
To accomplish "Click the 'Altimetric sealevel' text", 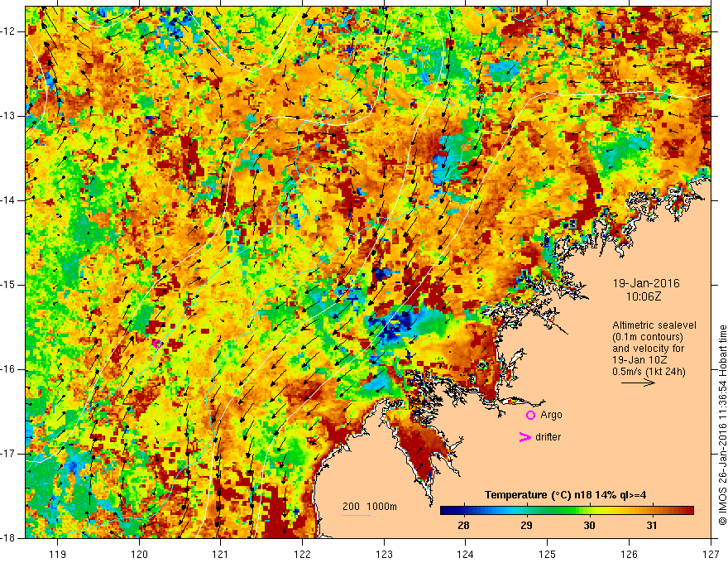I will pos(654,325).
